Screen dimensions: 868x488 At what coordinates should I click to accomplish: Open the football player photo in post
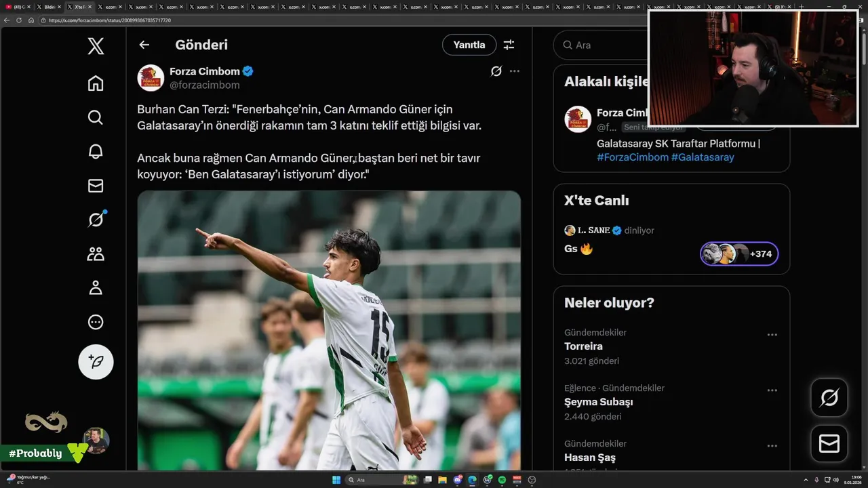click(329, 331)
